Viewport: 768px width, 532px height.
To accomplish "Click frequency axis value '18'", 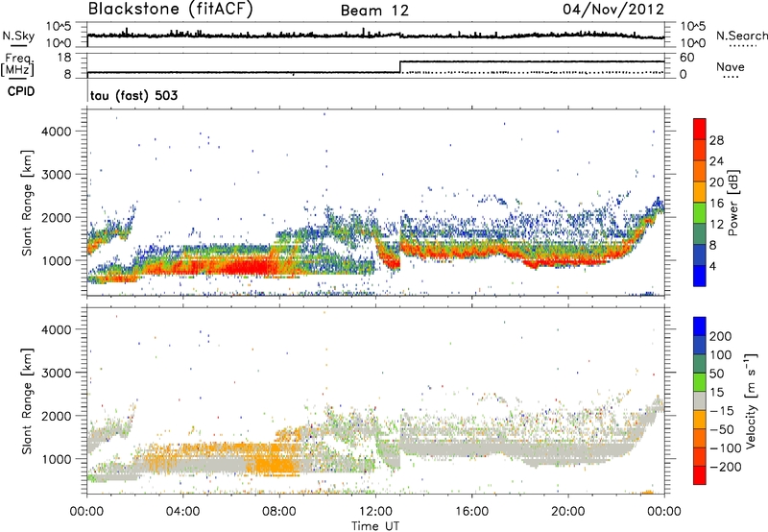I will tap(64, 58).
